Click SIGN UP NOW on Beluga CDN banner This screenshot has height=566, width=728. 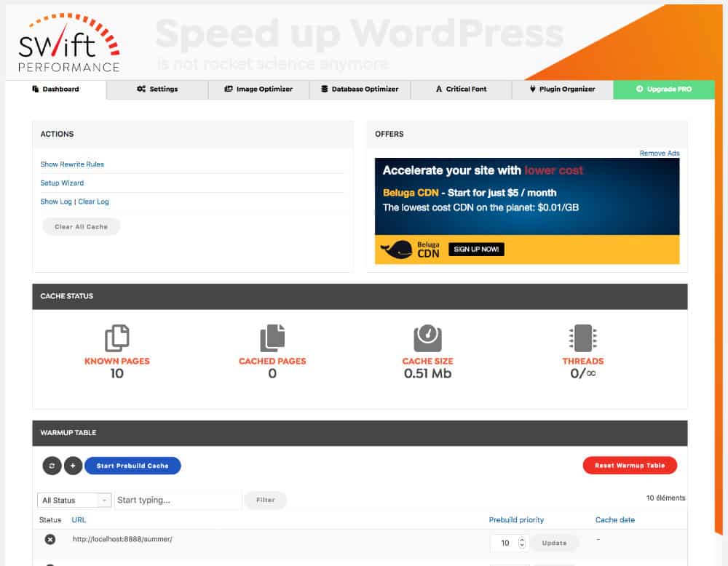click(x=476, y=250)
